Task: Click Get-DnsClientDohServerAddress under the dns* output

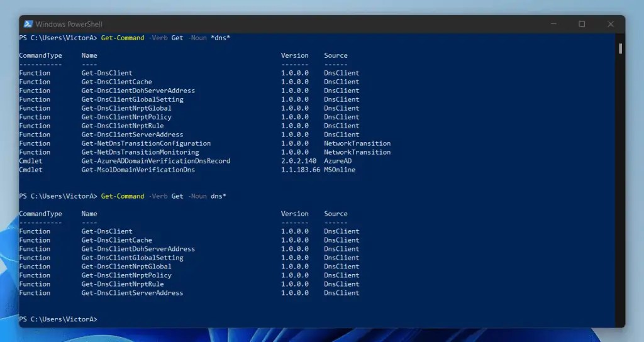Action: point(138,249)
